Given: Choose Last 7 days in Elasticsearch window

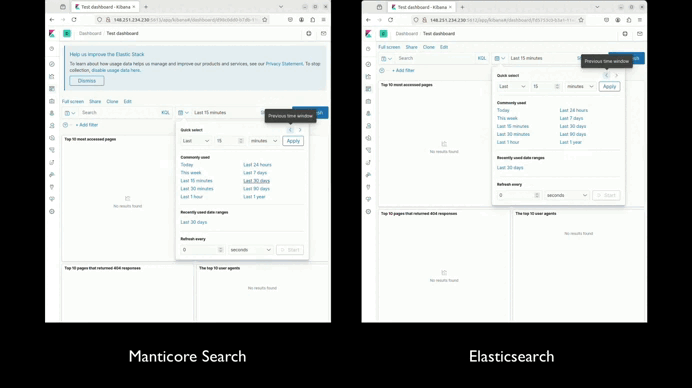Looking at the screenshot, I should (571, 118).
